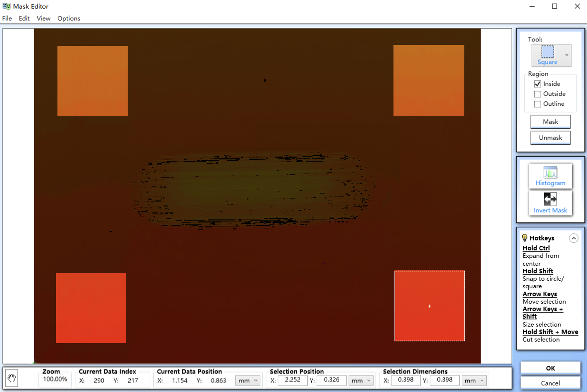Click the selection center crosshair marker
Screen dimensions: 587x392
(x=429, y=306)
